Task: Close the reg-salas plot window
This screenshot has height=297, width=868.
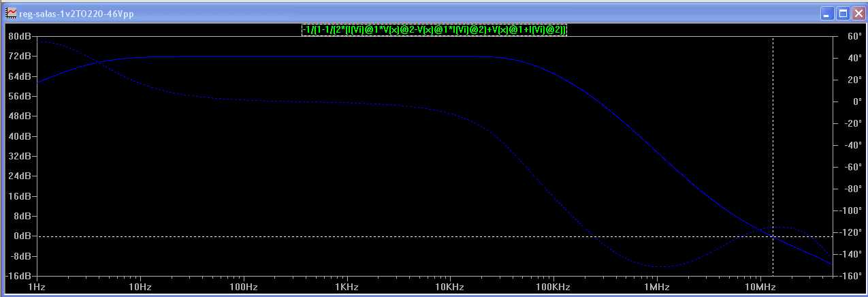Action: [x=858, y=13]
